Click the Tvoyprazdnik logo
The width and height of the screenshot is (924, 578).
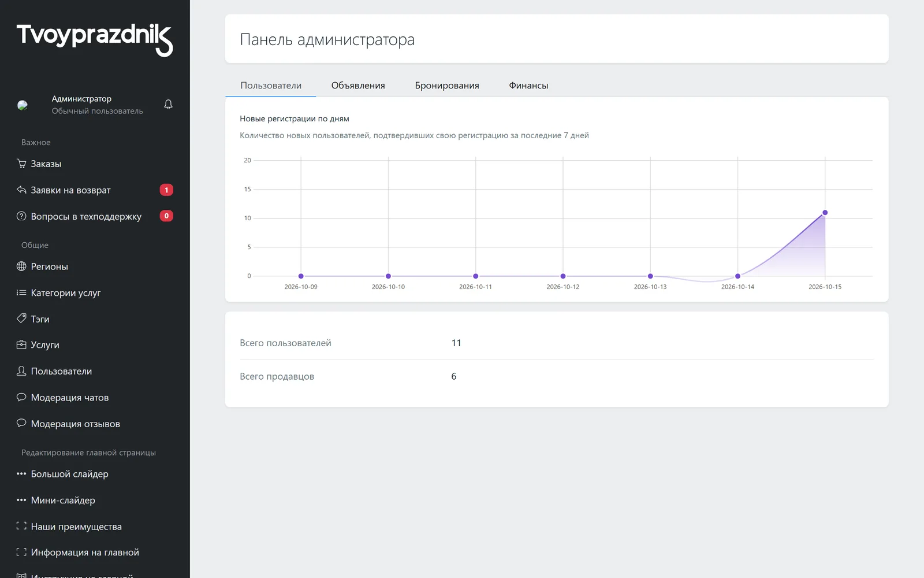point(95,39)
